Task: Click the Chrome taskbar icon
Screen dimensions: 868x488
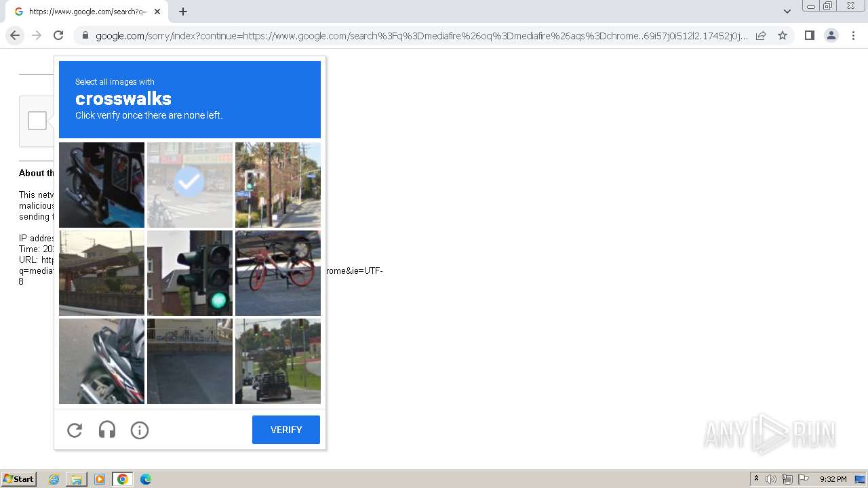Action: (x=123, y=479)
